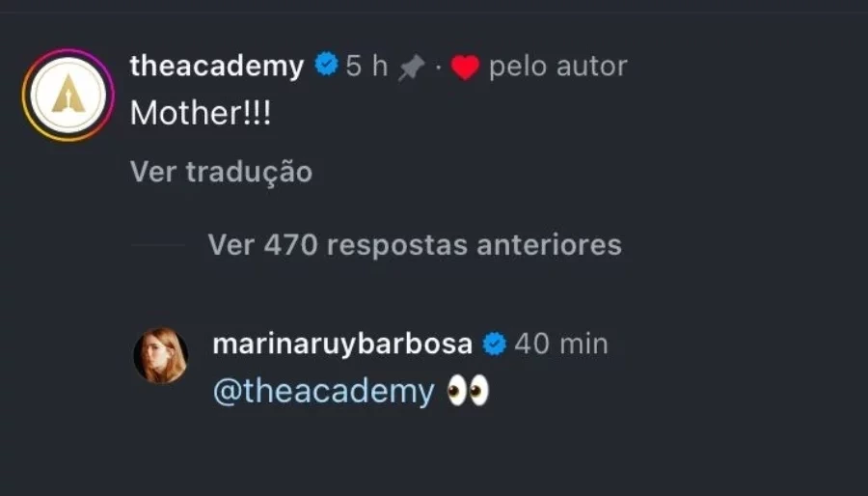
Task: Click the '5 h' comment timestamp
Action: (x=366, y=66)
